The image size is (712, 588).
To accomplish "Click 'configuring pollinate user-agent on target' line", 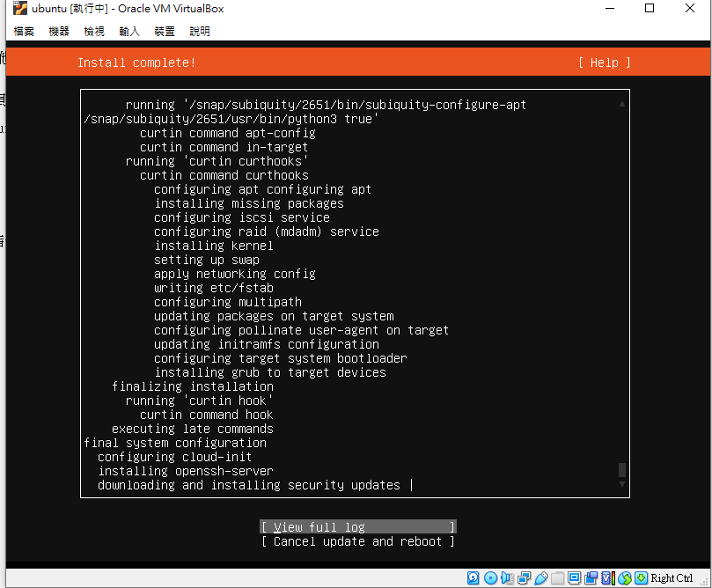I will click(302, 330).
